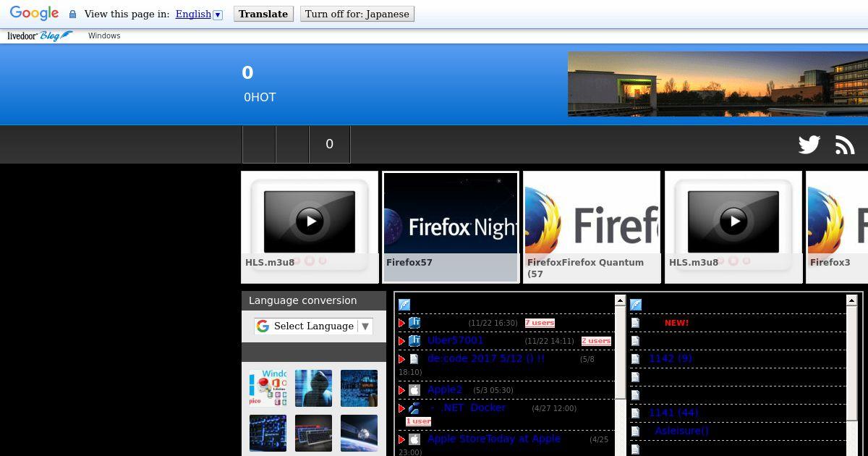Open the hooded hacker thumbnail
Screen dimensions: 868x456
[313, 388]
